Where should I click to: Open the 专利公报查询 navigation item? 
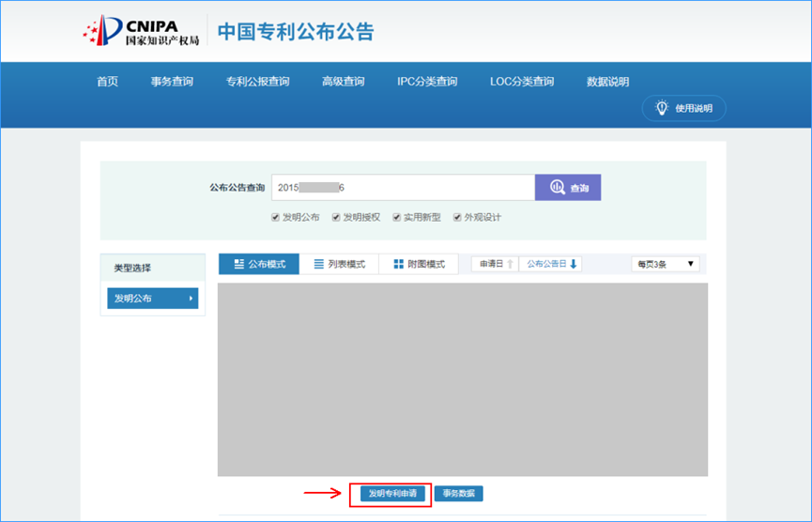click(x=257, y=82)
